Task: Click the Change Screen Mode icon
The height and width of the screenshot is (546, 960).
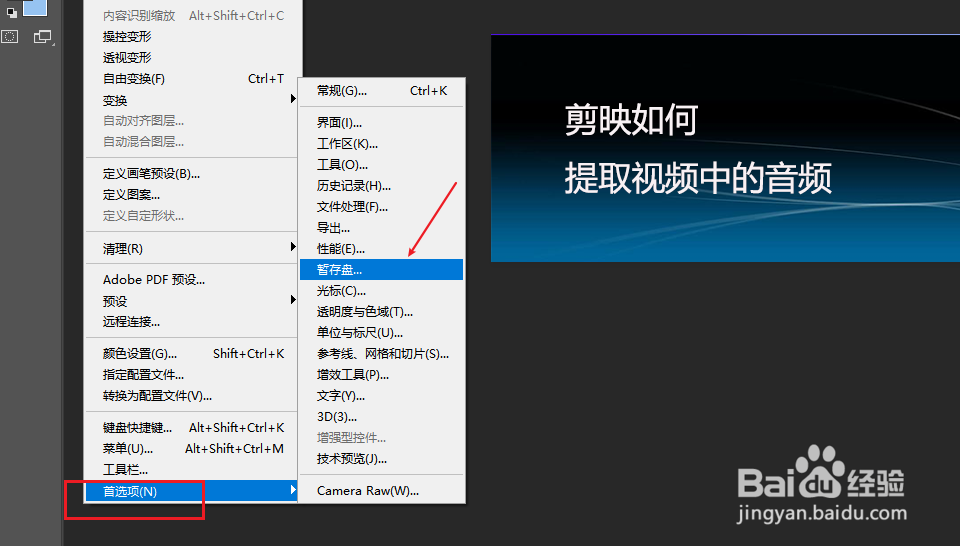Action: point(42,37)
